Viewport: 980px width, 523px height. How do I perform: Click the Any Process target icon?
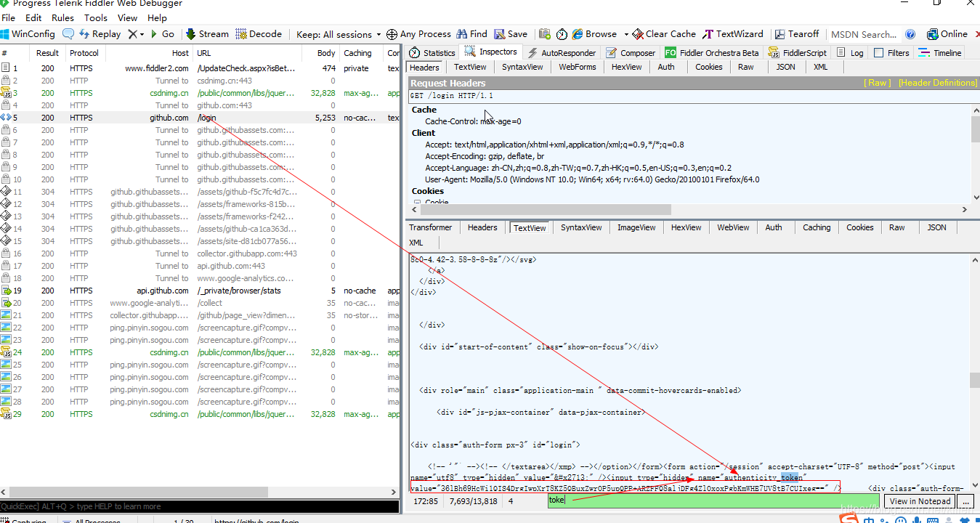[x=392, y=34]
